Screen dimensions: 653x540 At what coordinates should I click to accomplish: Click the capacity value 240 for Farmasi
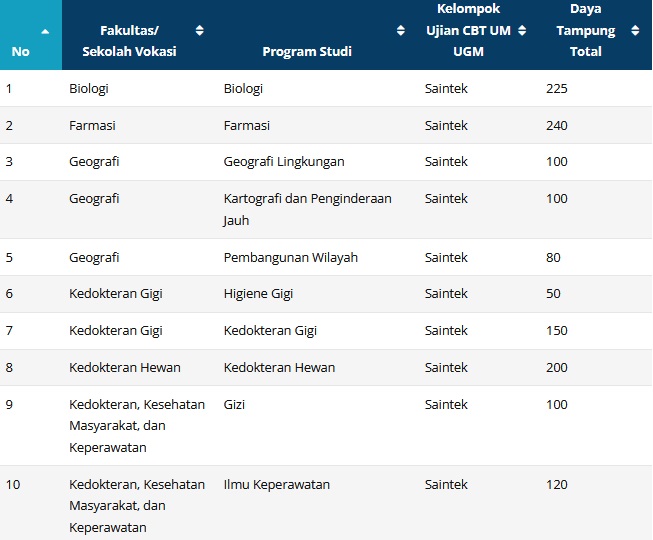click(x=557, y=126)
